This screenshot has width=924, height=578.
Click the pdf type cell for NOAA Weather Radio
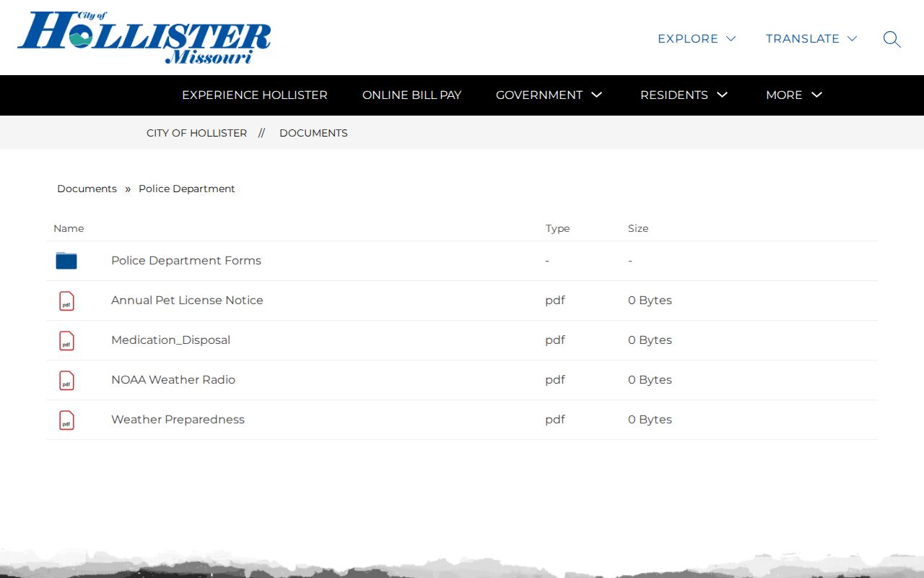click(555, 380)
